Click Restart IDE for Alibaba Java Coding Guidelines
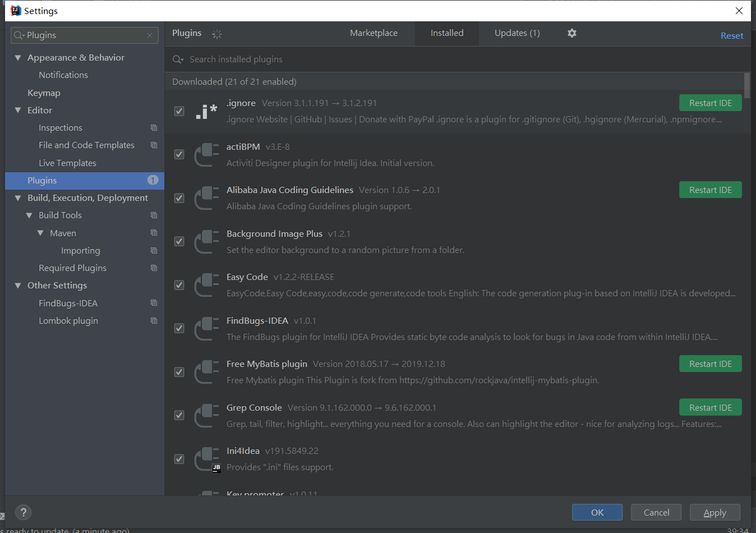The width and height of the screenshot is (756, 533). pos(711,190)
